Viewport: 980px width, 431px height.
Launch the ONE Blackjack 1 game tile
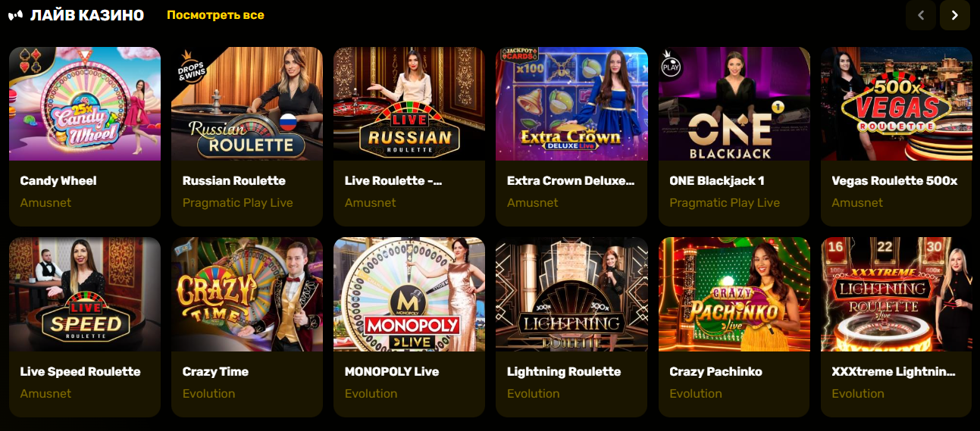point(734,104)
